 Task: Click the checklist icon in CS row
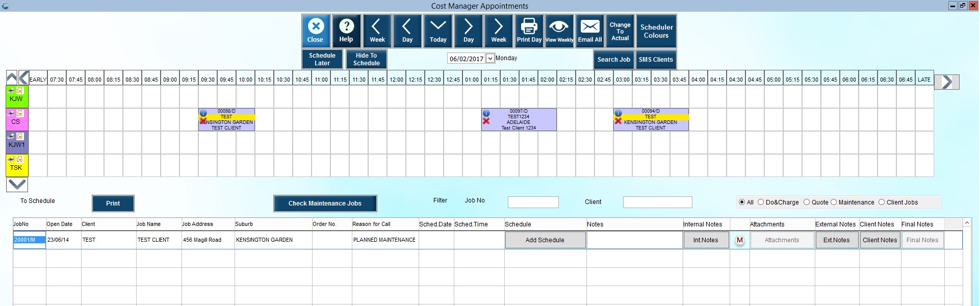(20, 113)
